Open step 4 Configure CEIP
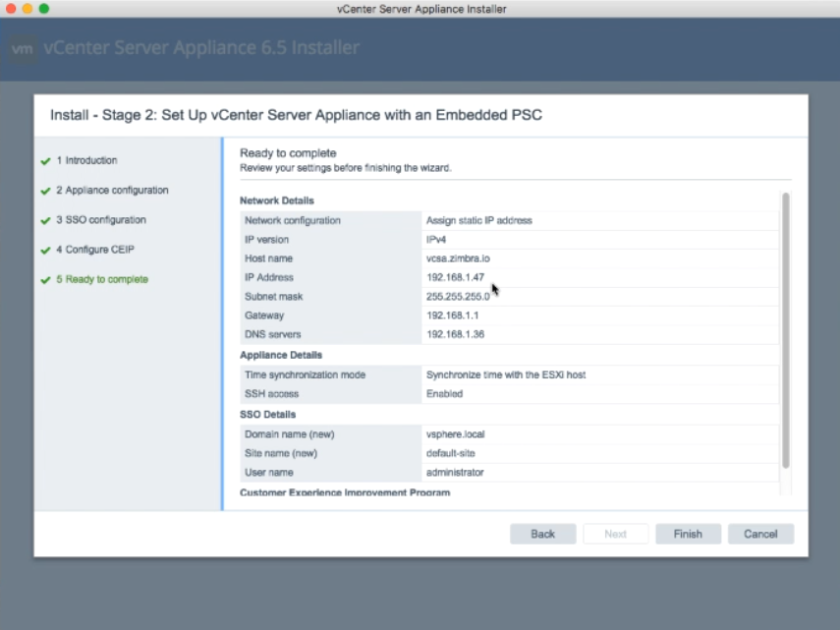The height and width of the screenshot is (630, 840). (x=95, y=250)
